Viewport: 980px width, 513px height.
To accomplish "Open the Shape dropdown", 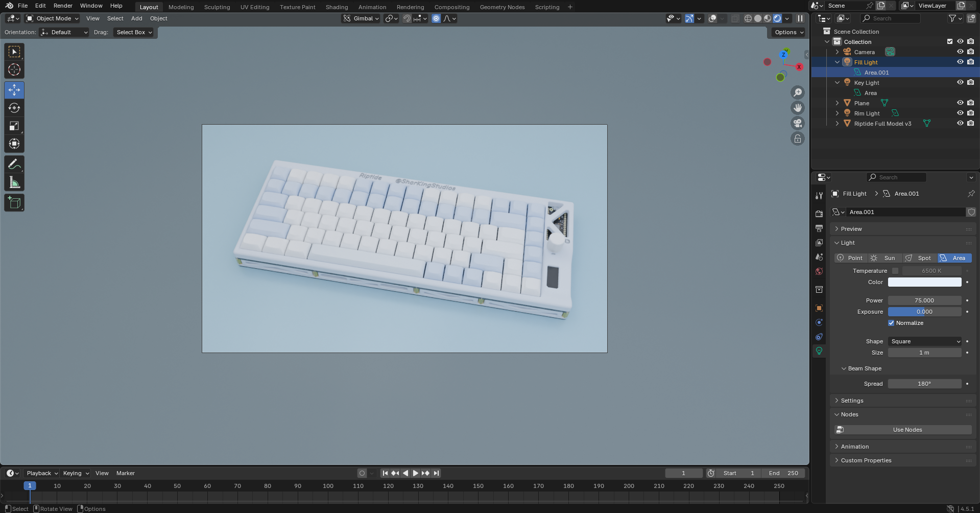I will point(924,341).
